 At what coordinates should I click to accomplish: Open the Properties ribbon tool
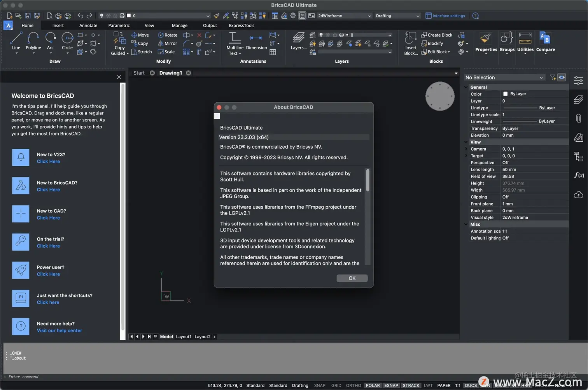pos(486,42)
